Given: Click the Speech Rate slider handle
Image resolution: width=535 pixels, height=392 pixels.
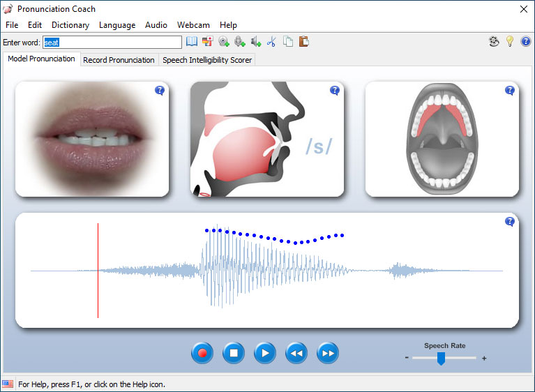Looking at the screenshot, I should click(441, 359).
